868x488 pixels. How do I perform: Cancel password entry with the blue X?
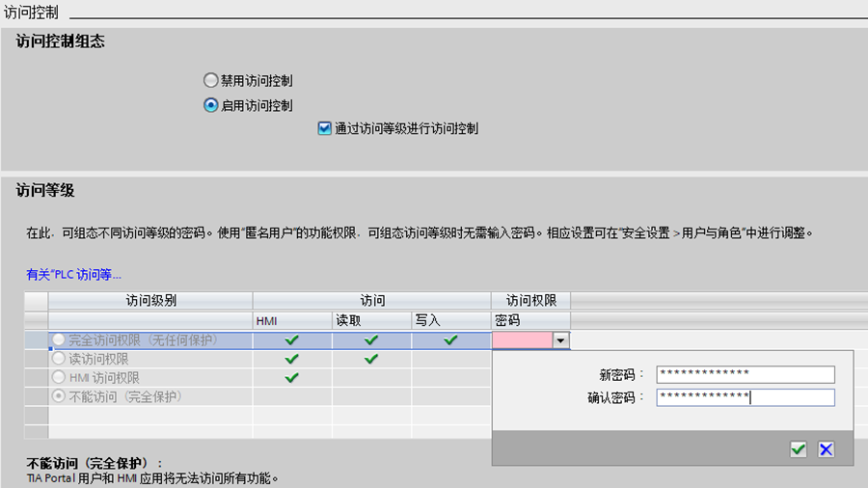tap(826, 448)
